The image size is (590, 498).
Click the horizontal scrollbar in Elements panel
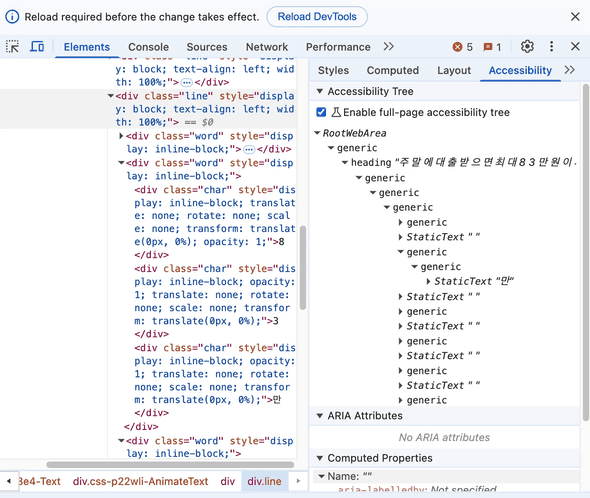170,464
